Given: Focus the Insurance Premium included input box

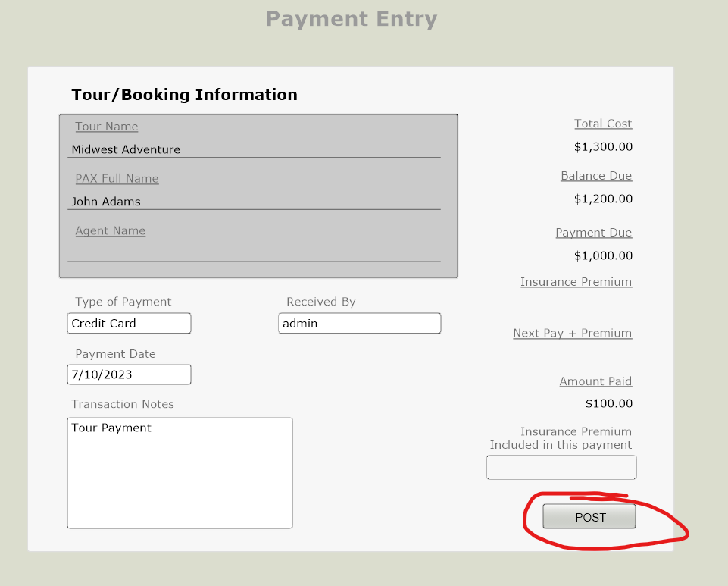Looking at the screenshot, I should [x=561, y=468].
